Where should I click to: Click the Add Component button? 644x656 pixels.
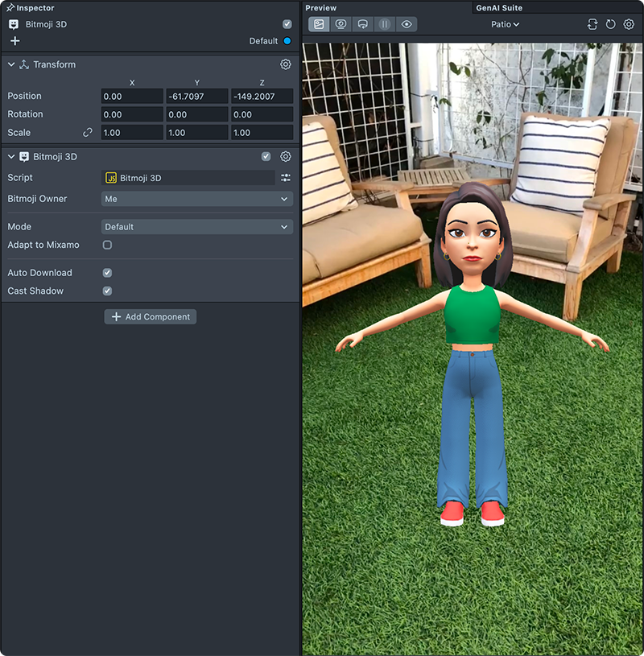[x=151, y=317]
